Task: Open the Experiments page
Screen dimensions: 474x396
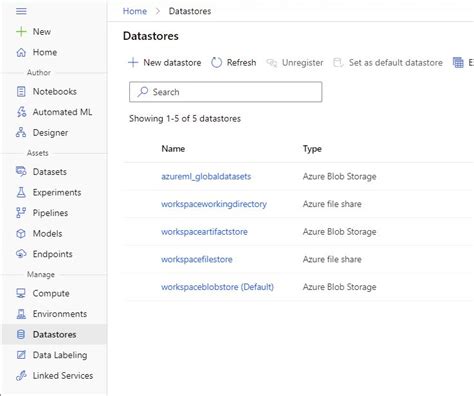Action: [57, 192]
